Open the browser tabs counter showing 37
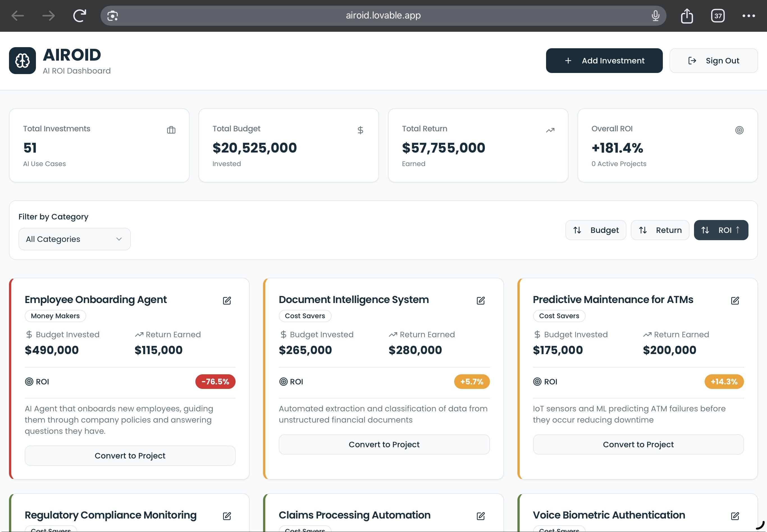Viewport: 767px width, 532px height. (x=718, y=16)
